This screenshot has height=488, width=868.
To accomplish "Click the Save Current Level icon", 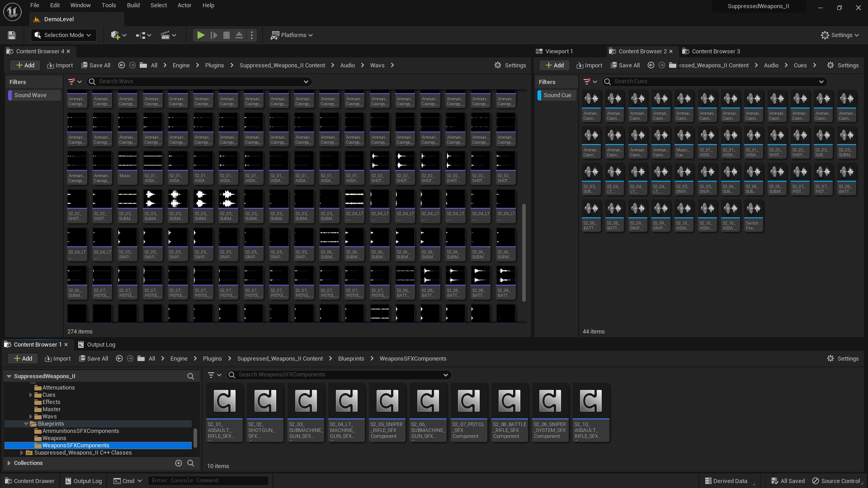I will 11,35.
